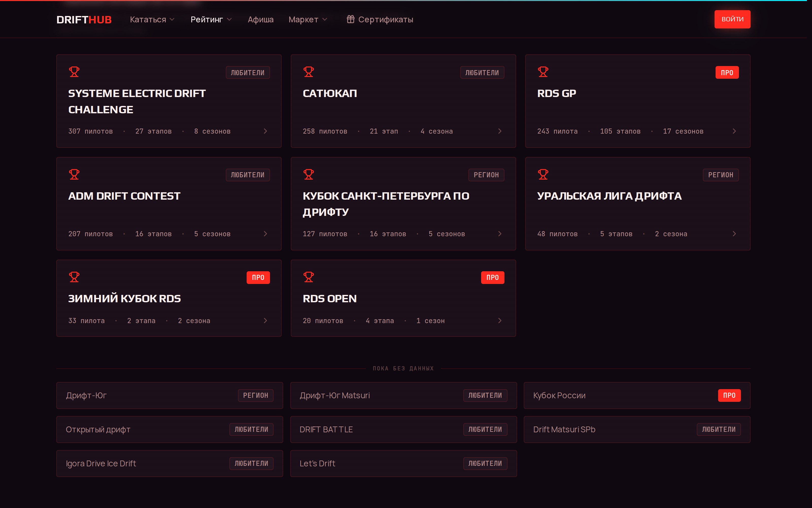Open RDS GP via its right chevron
Viewport: 812px width, 508px height.
tap(734, 131)
